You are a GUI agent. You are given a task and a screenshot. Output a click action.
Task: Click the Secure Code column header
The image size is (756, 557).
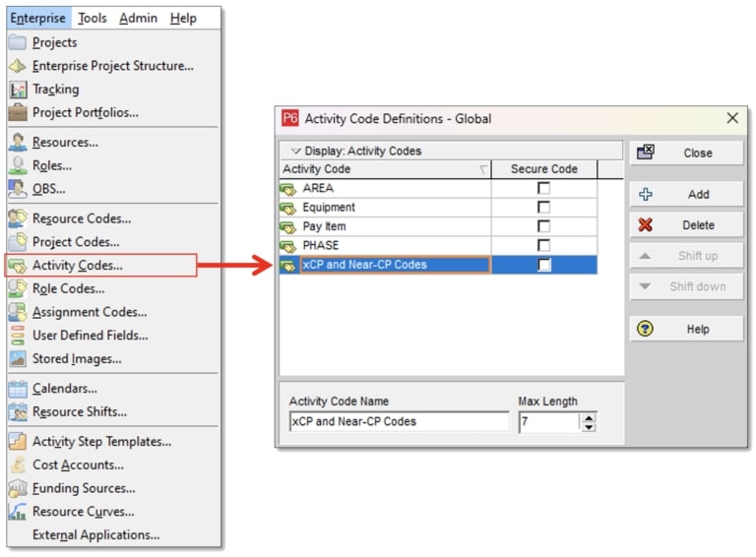click(543, 169)
